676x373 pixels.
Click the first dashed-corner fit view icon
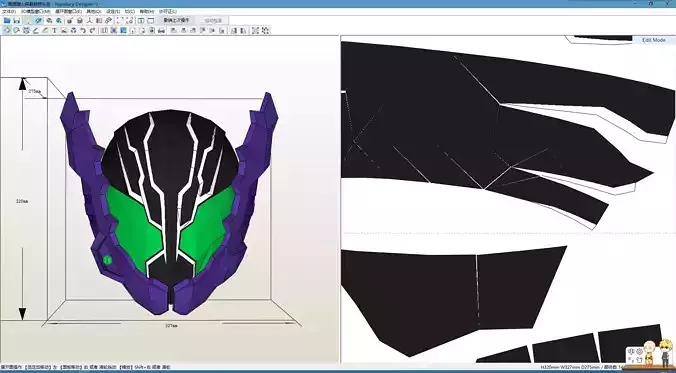(x=120, y=20)
